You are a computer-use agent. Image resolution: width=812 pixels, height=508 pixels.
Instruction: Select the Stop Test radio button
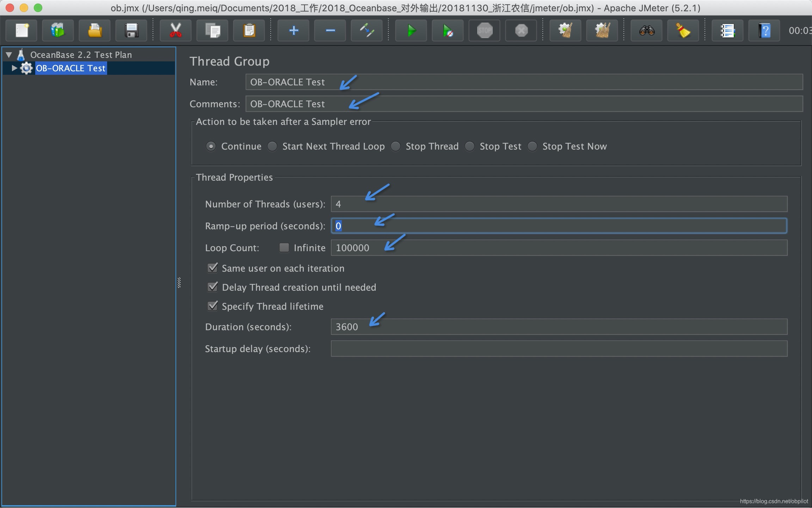(x=469, y=146)
